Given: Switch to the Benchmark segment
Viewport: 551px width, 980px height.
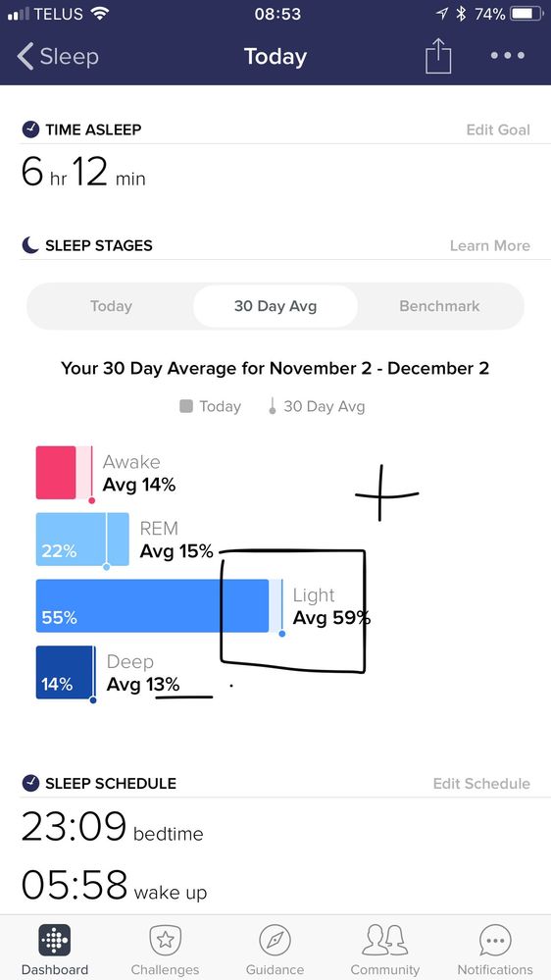Looking at the screenshot, I should tap(440, 306).
